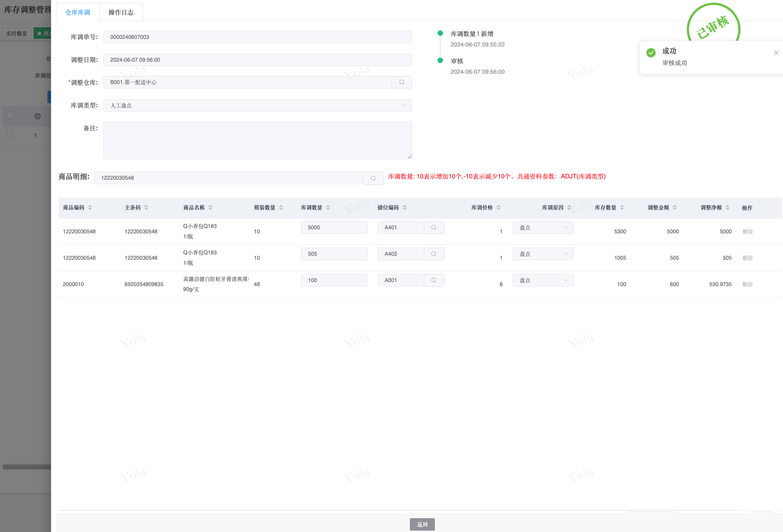Click 库调数量 input showing 100
Viewport: 783px width, 532px height.
pos(334,280)
